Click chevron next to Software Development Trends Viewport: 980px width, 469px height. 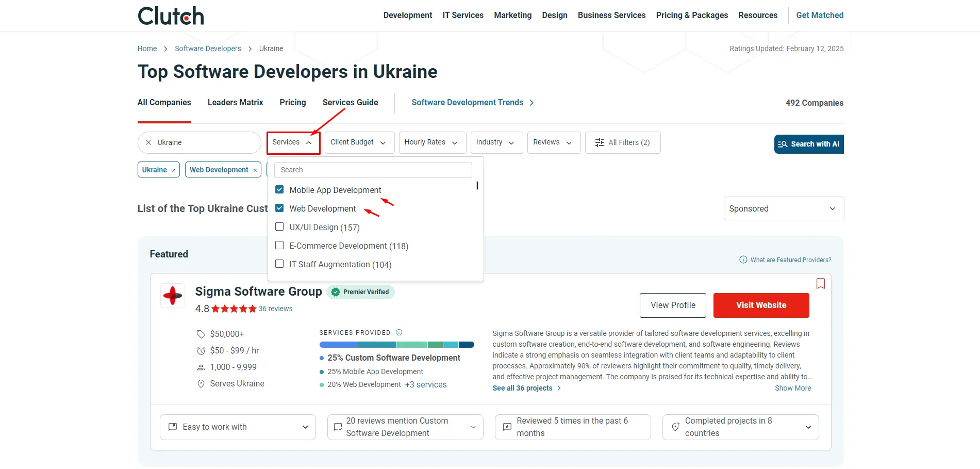coord(531,103)
